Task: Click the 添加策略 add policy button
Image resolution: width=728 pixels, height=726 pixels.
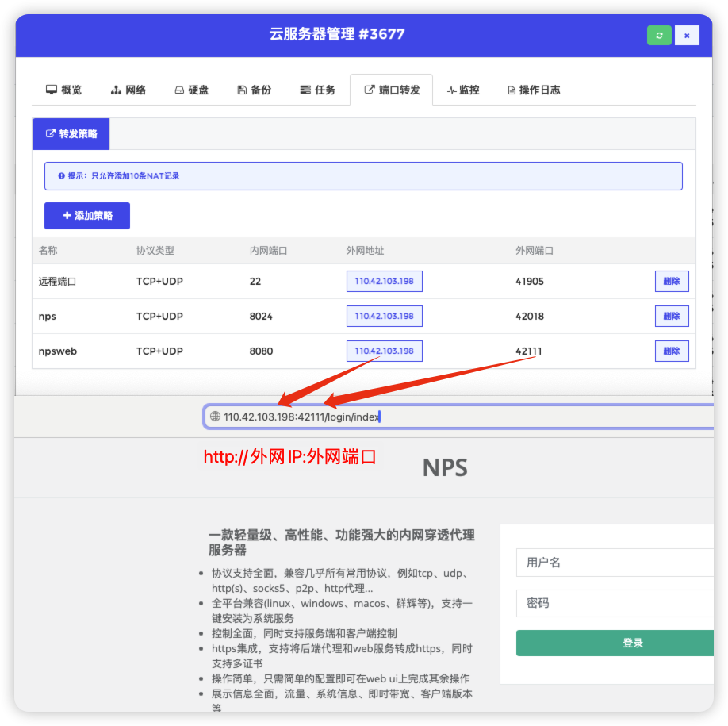Action: pyautogui.click(x=87, y=216)
